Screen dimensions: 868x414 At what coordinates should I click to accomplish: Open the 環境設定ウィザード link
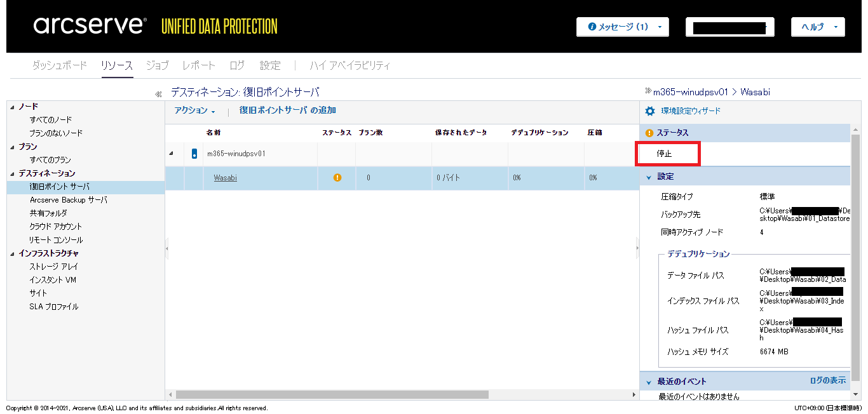click(x=691, y=111)
